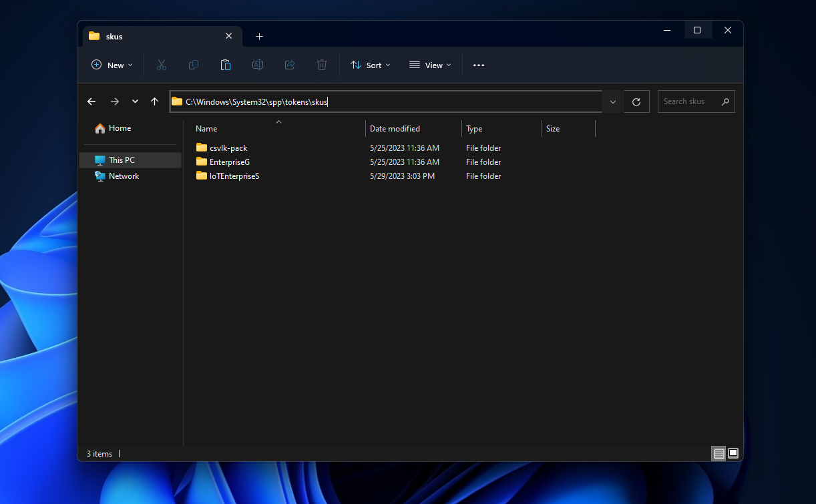The image size is (816, 504).
Task: Select the IoTEnterpriseS folder name
Action: 234,176
